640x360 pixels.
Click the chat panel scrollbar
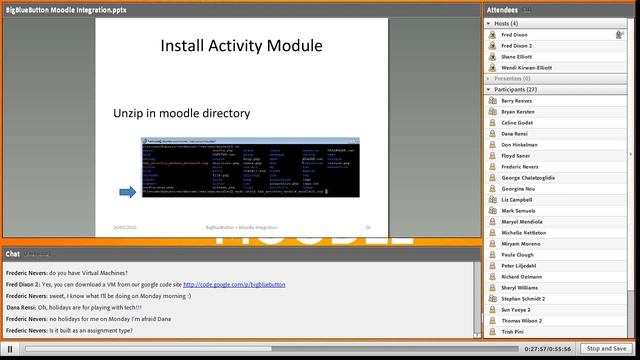[x=477, y=300]
